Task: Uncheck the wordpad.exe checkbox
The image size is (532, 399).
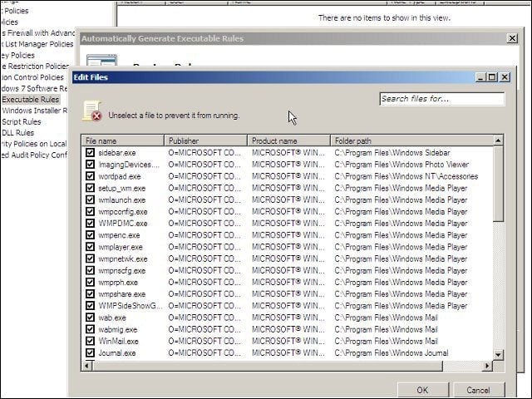Action: pyautogui.click(x=90, y=176)
